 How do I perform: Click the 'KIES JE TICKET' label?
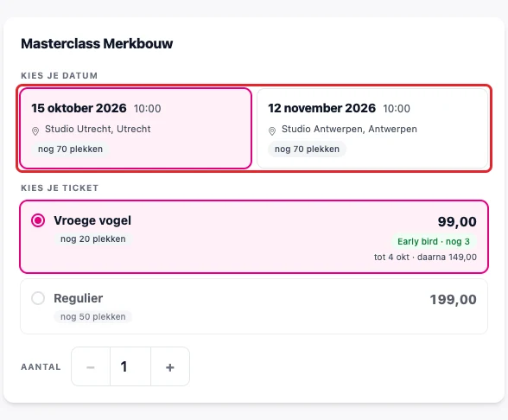click(60, 188)
